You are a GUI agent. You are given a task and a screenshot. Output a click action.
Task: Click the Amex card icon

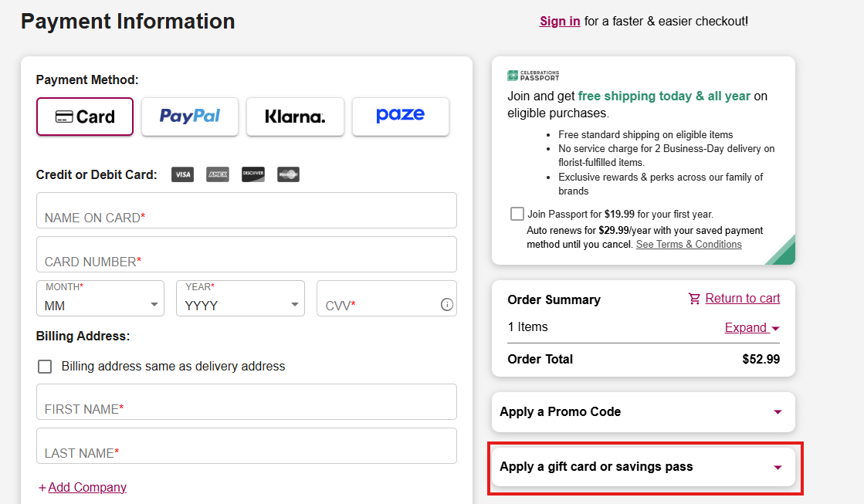(x=218, y=174)
